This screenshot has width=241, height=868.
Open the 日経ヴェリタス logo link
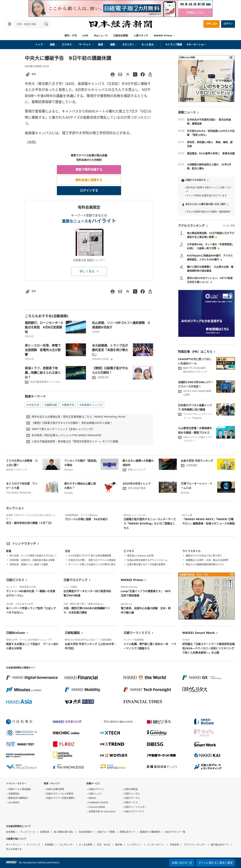pos(194,689)
